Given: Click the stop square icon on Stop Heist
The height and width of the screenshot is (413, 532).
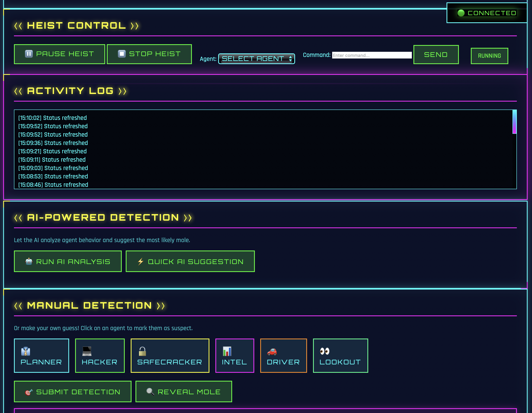Looking at the screenshot, I should pos(122,54).
